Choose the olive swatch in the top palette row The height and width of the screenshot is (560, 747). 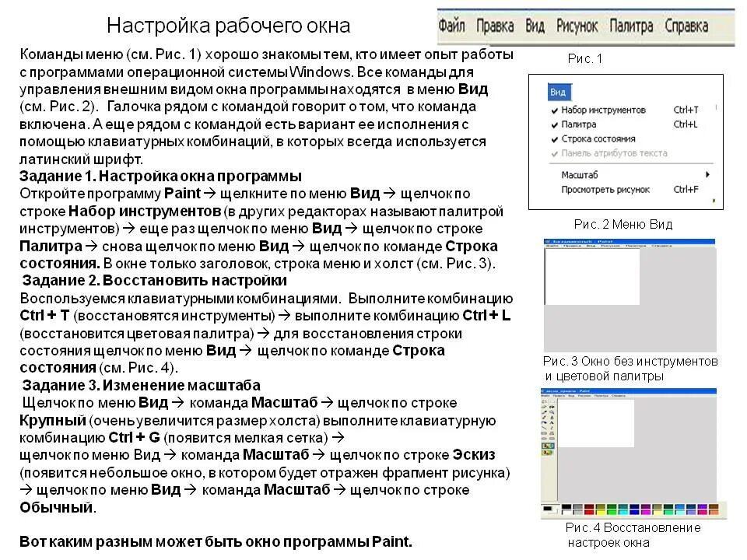tap(600, 506)
